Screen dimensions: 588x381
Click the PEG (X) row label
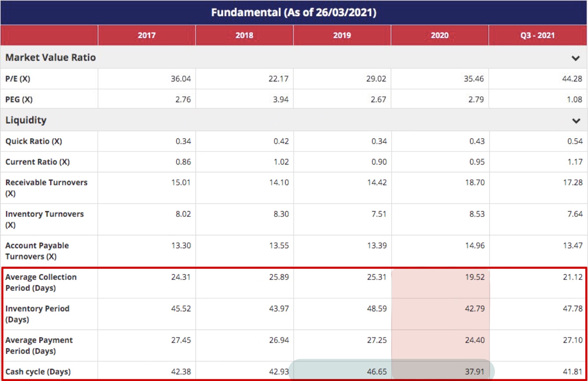19,99
